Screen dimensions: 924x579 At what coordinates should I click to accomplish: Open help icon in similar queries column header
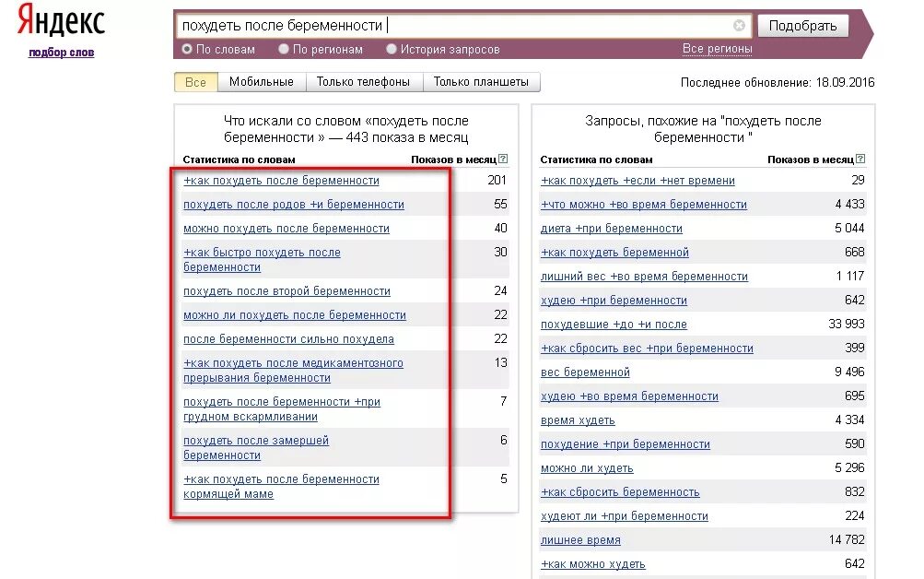[x=860, y=160]
